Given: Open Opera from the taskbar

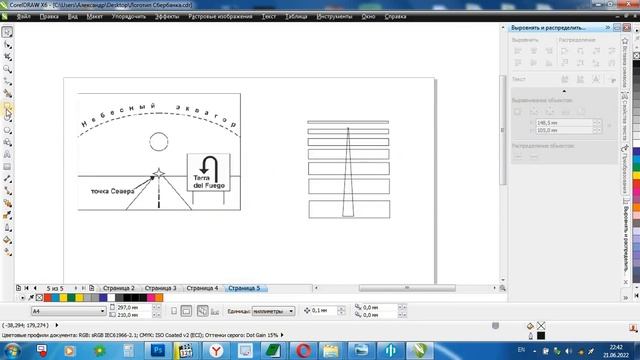Looking at the screenshot, I should (x=303, y=351).
